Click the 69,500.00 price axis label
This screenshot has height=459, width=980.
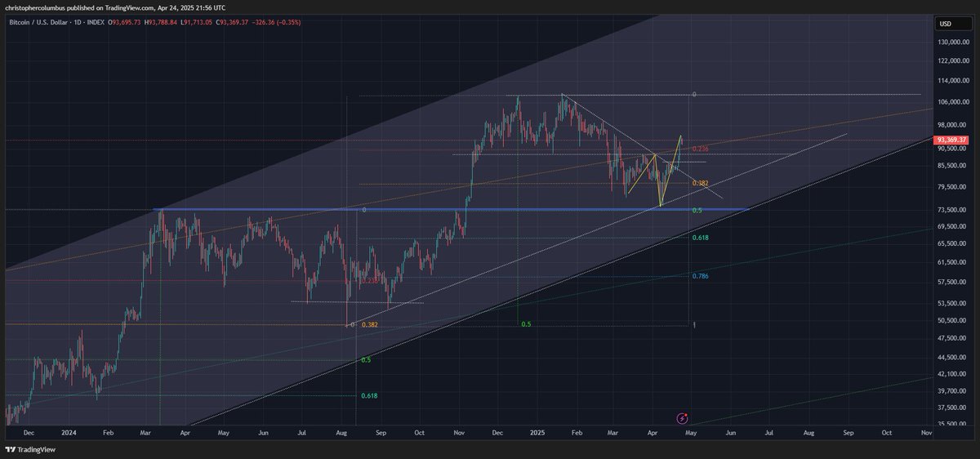pos(954,226)
